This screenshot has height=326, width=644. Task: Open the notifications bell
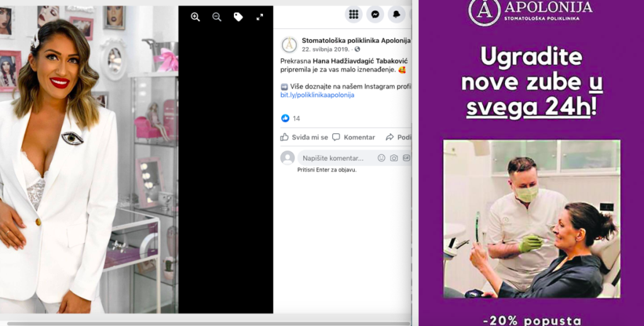tap(396, 14)
